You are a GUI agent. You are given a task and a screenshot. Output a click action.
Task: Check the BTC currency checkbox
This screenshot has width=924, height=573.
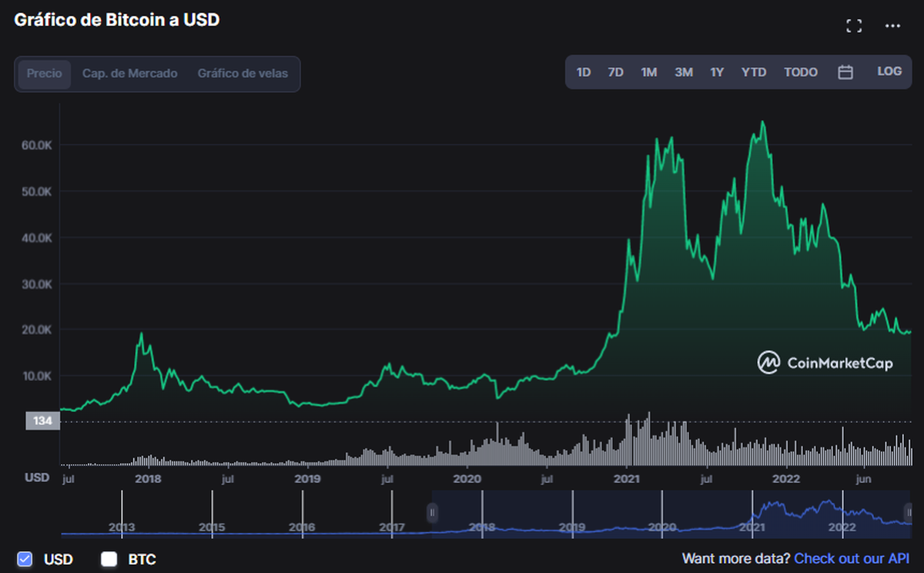click(x=109, y=559)
